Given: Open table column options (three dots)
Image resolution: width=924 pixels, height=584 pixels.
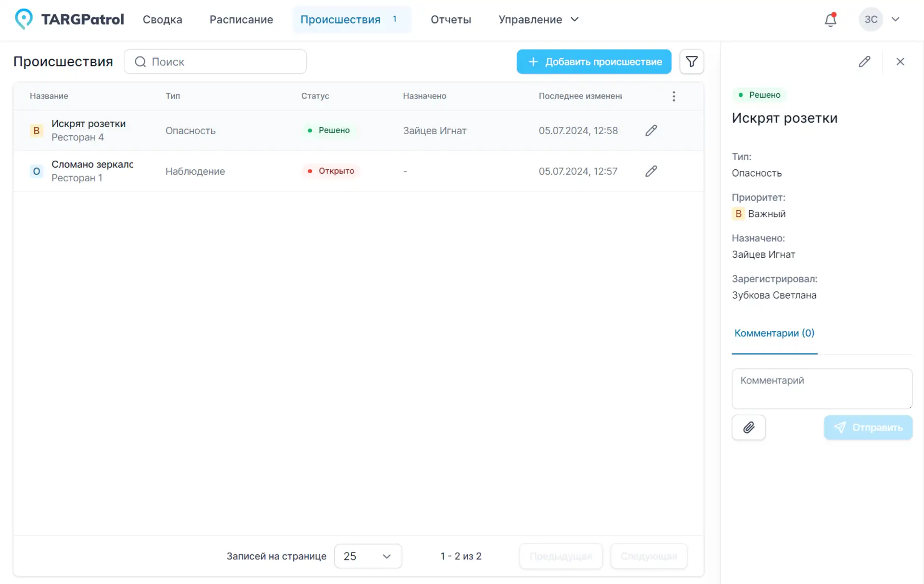Looking at the screenshot, I should [x=674, y=96].
